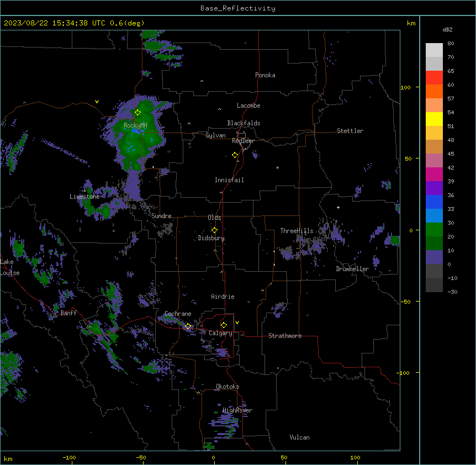Select the Olds label
The image size is (476, 465).
pos(214,218)
